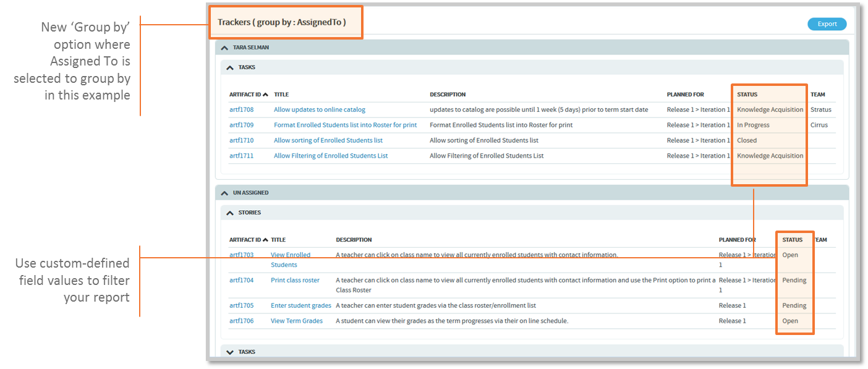Image resolution: width=868 pixels, height=369 pixels.
Task: Click Planned For header in Tasks table
Action: coord(685,95)
